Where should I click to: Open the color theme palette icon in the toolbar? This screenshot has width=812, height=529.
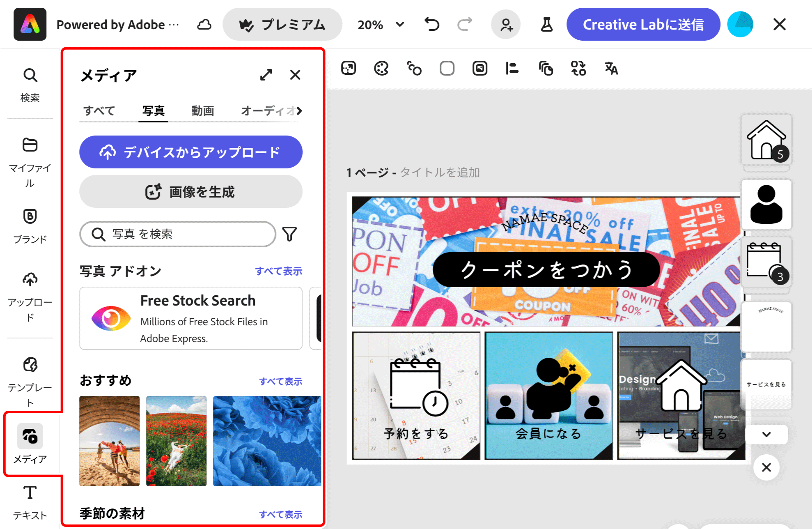(381, 68)
